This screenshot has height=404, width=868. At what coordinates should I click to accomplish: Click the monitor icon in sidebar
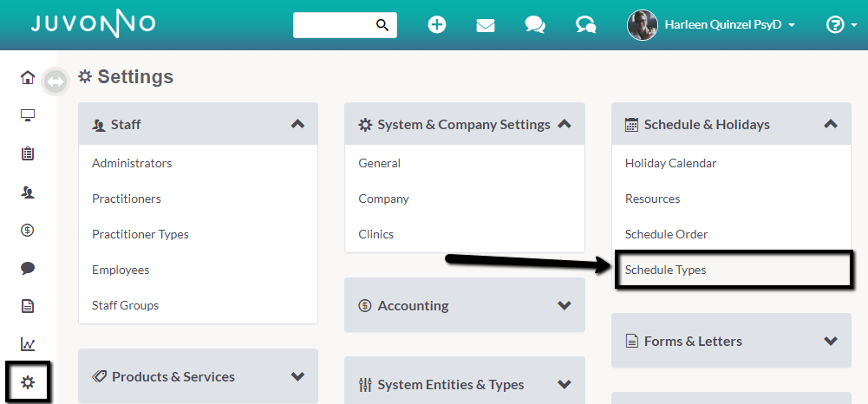[28, 115]
